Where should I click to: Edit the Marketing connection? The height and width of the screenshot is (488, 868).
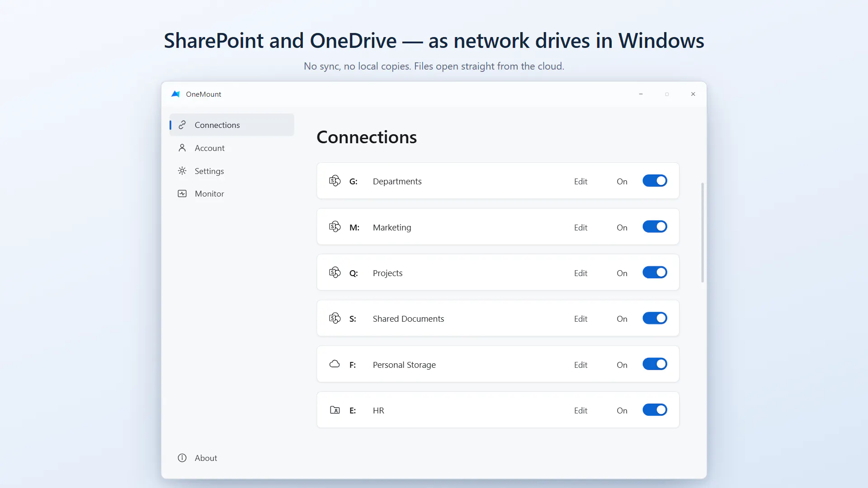click(x=580, y=227)
